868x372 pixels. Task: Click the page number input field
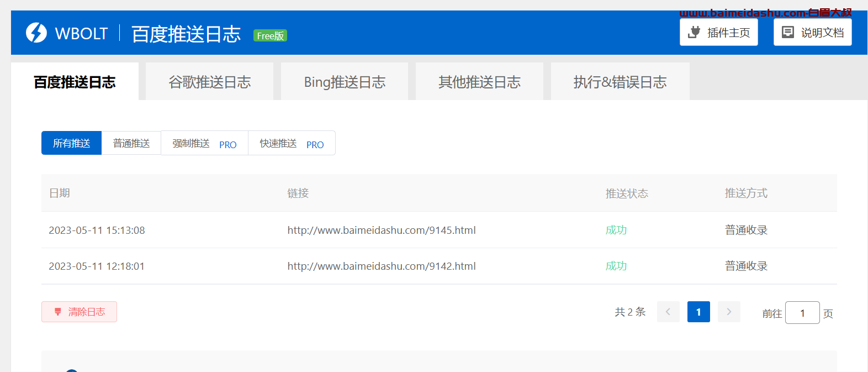[802, 313]
